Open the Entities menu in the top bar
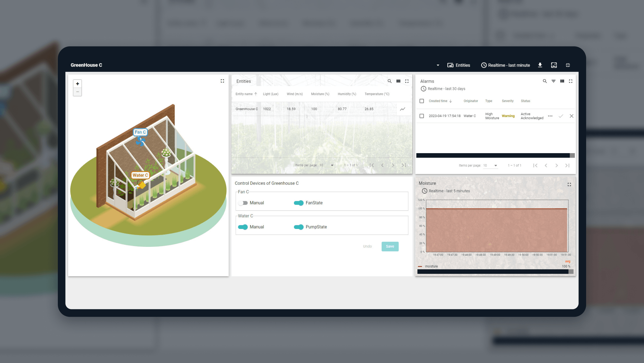Image resolution: width=644 pixels, height=363 pixels. click(x=459, y=65)
